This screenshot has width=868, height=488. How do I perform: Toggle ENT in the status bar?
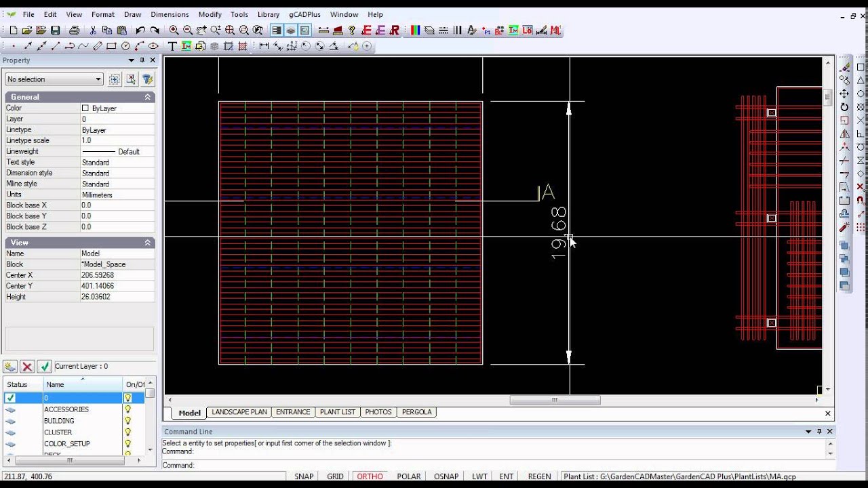pos(506,476)
